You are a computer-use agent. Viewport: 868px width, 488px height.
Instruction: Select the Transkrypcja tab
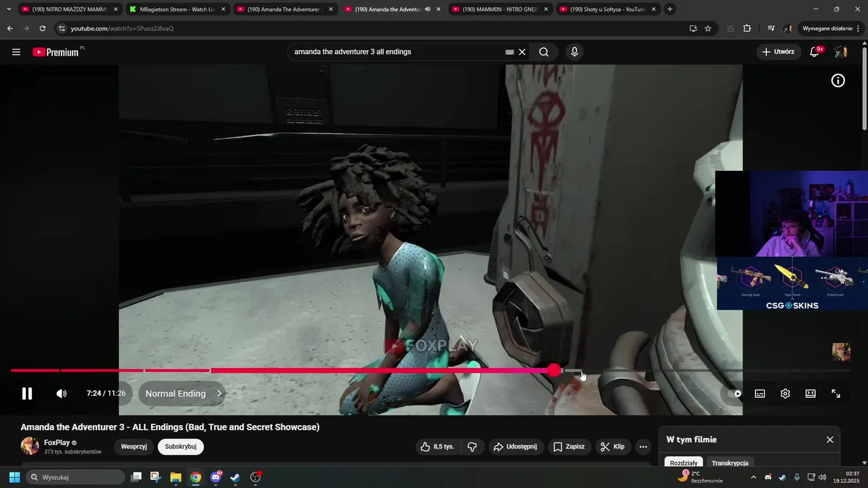tap(730, 463)
